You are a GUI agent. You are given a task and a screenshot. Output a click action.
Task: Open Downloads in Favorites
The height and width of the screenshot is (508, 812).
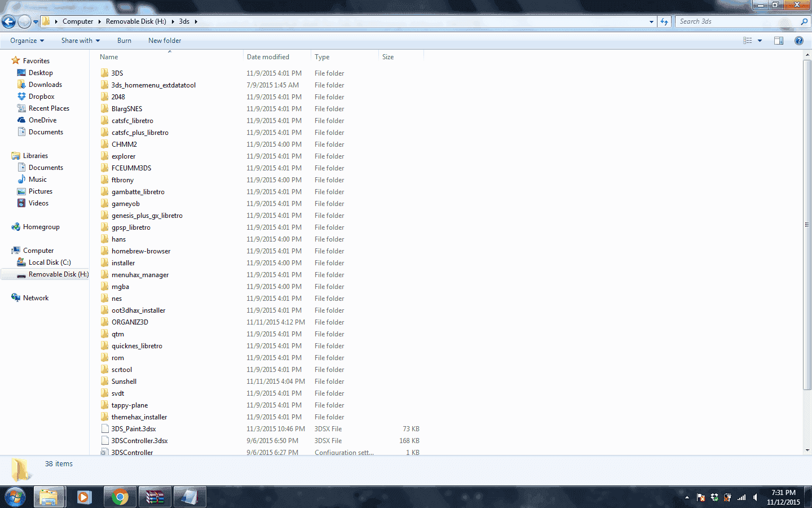45,85
